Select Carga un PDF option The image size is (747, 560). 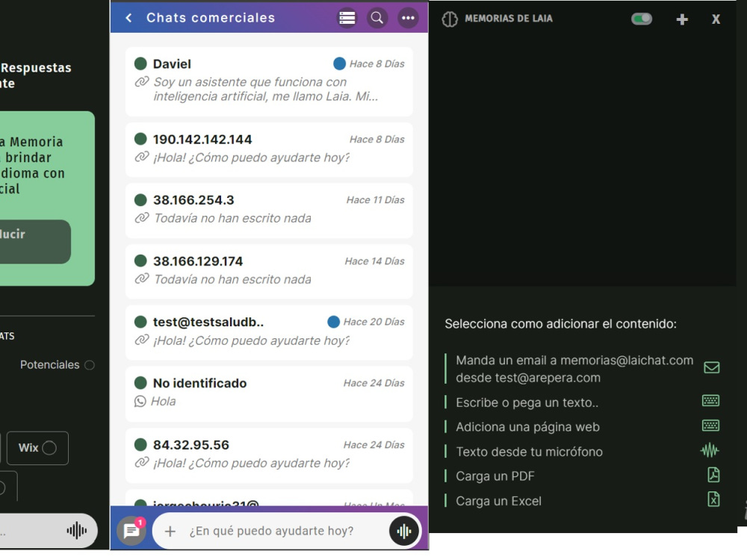click(495, 476)
